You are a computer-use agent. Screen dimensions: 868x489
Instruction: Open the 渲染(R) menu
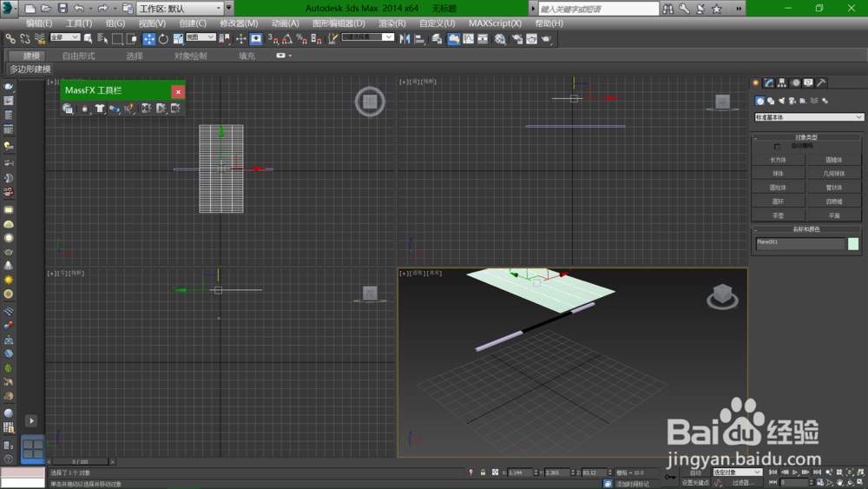tap(392, 23)
